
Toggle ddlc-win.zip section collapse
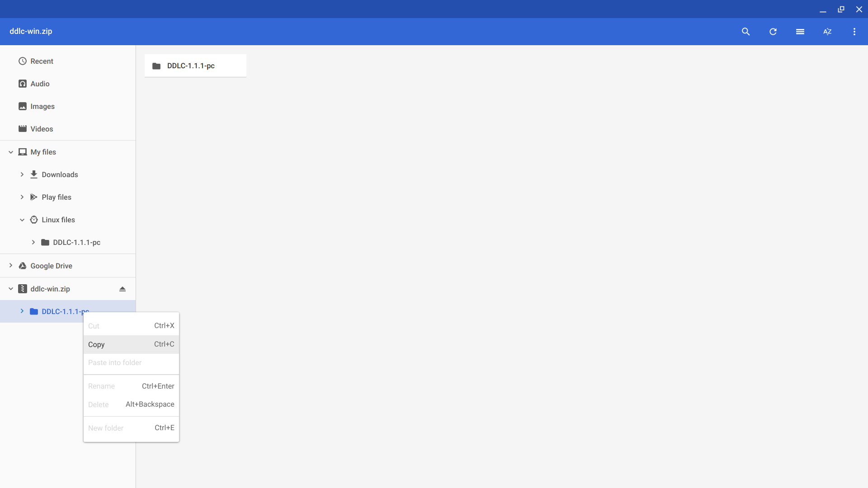9,288
